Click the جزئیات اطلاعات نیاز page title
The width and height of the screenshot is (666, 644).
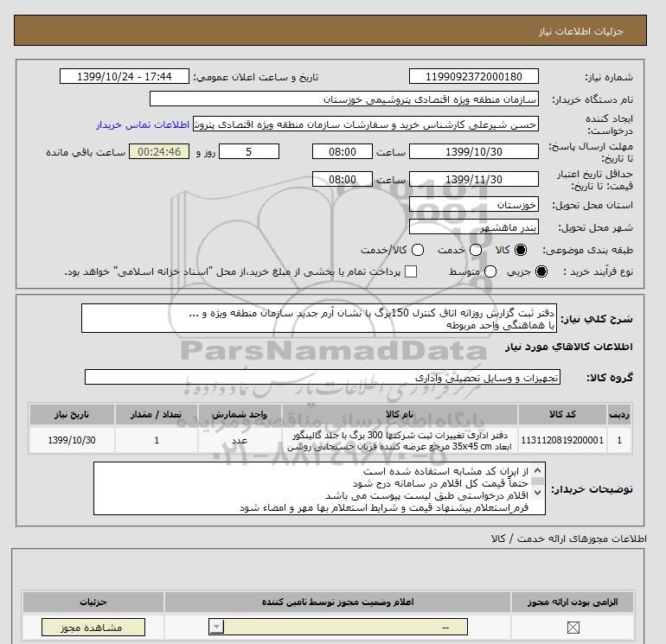[x=580, y=32]
